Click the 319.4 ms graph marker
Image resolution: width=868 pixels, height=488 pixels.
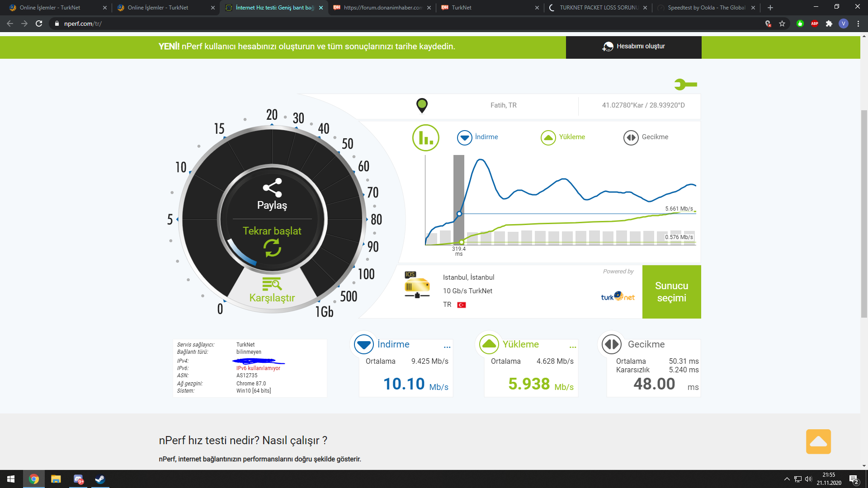coord(459,251)
